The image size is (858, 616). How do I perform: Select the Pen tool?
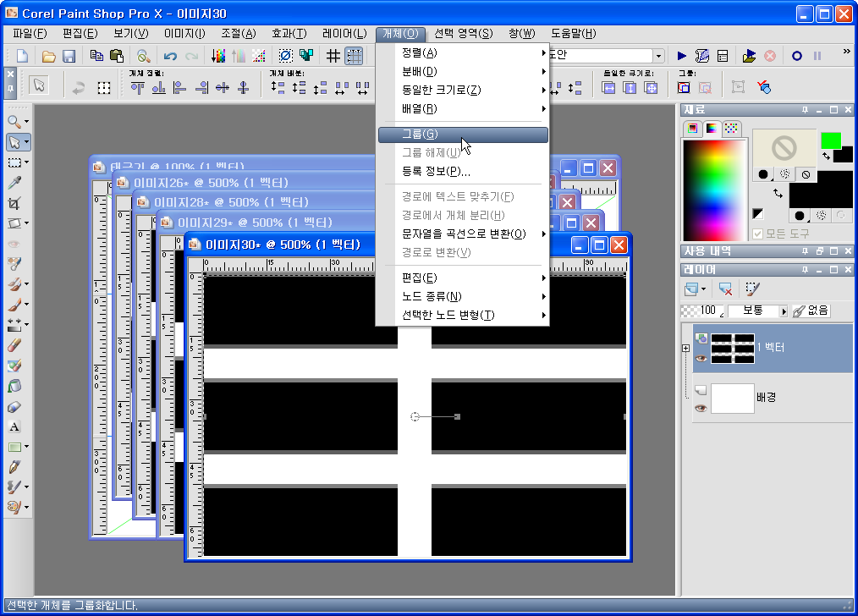coord(14,466)
